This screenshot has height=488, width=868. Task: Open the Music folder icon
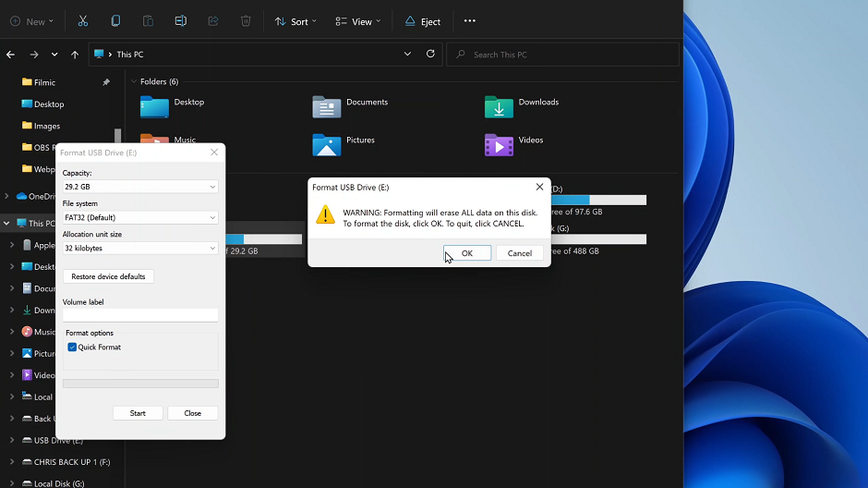pos(154,139)
